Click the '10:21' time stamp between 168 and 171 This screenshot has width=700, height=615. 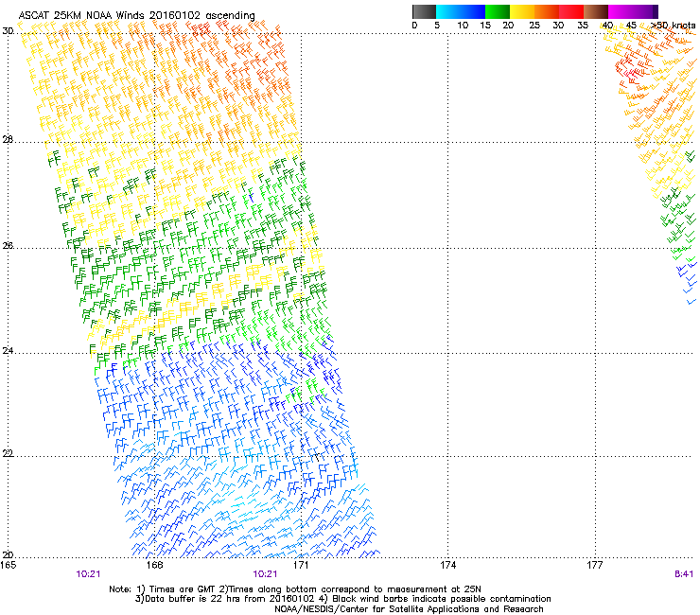pos(265,574)
